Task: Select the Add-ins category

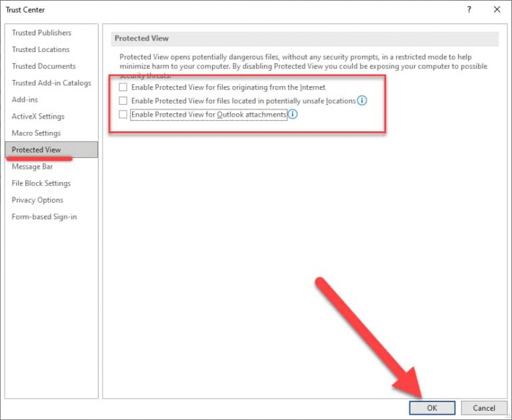Action: 25,99
